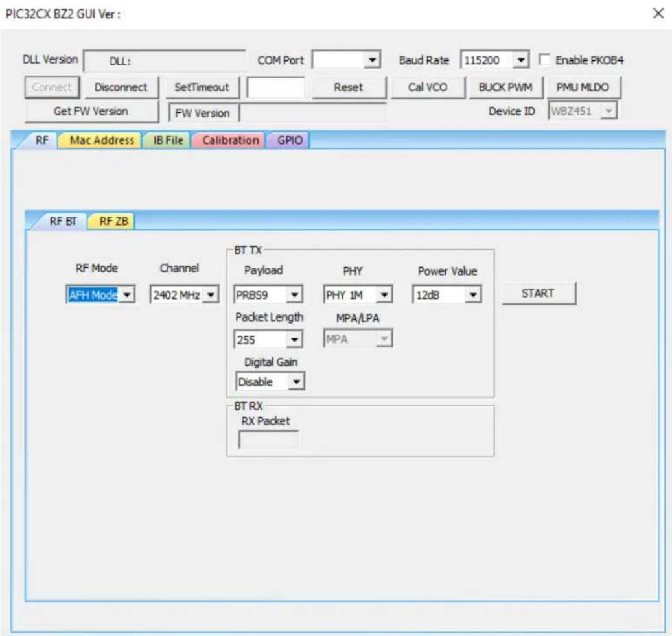Click the DLL Version field
The image size is (672, 636).
(165, 61)
